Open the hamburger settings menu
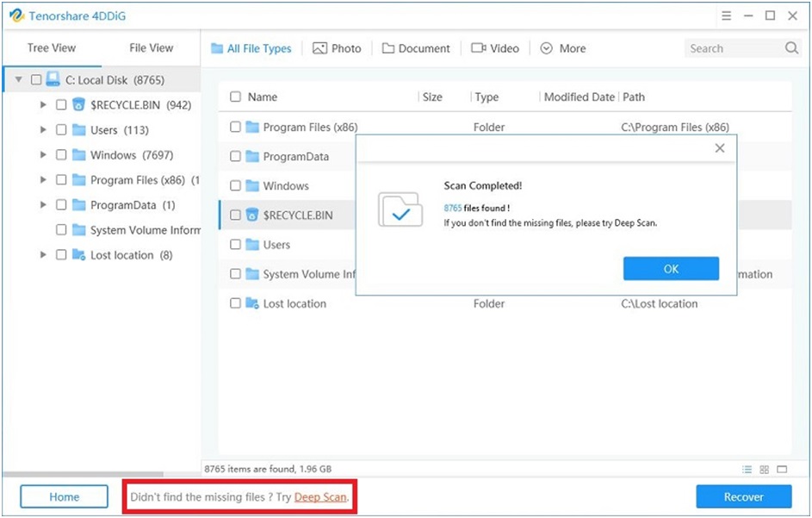Screen dimensions: 812x518 (726, 16)
